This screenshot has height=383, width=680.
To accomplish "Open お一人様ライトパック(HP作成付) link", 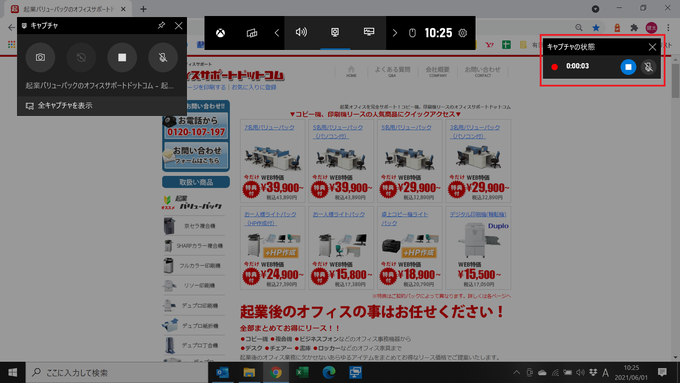I will (x=270, y=218).
